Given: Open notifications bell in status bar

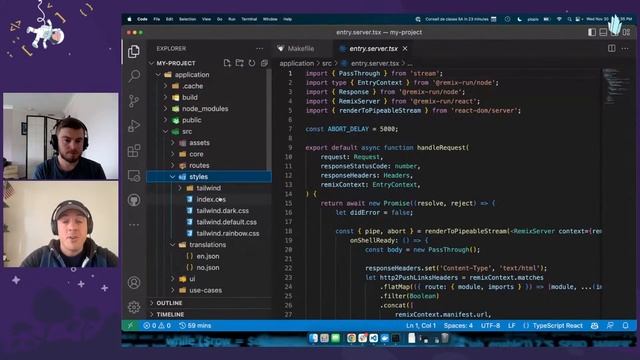Looking at the screenshot, I should [625, 325].
